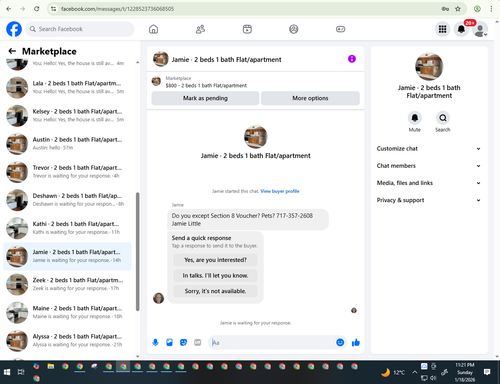Open File Explorer from the taskbar
The height and width of the screenshot is (384, 500).
pos(51,366)
